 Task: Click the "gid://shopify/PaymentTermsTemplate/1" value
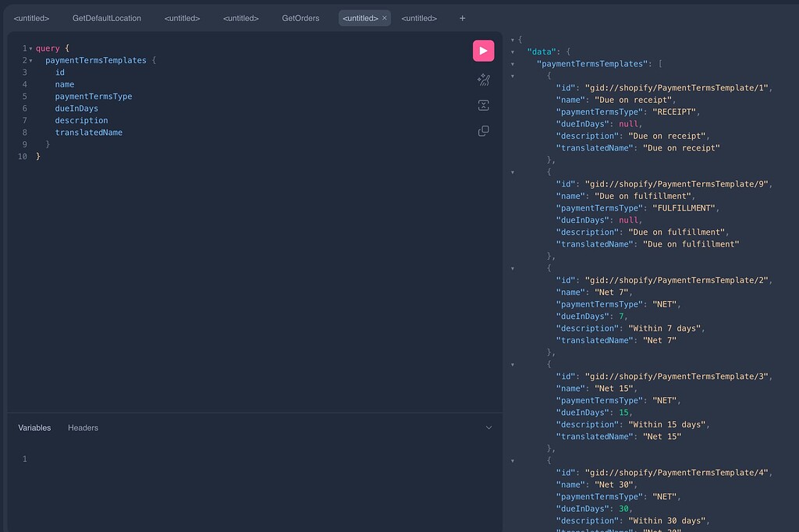tap(676, 87)
